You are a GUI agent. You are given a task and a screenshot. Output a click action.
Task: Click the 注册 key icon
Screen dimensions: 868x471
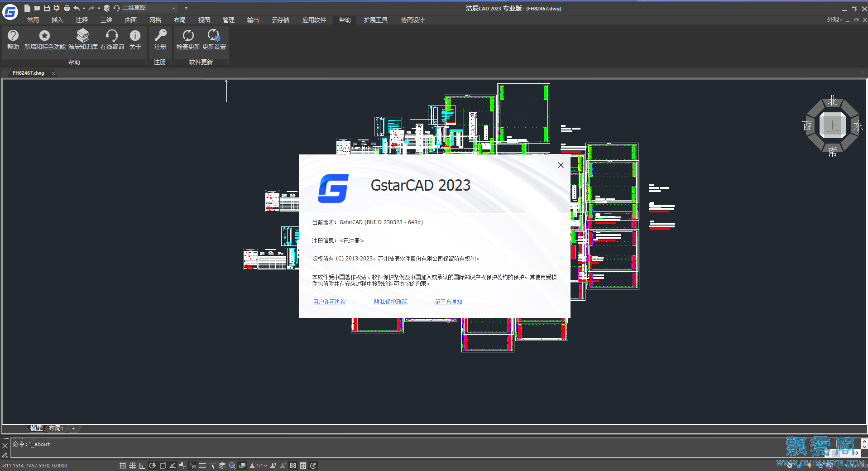(x=160, y=35)
